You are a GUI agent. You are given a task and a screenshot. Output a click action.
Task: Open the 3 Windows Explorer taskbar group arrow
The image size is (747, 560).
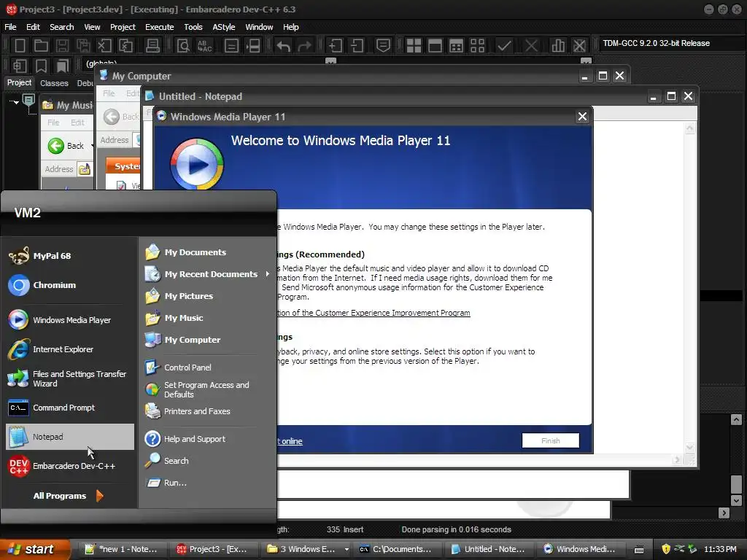[x=347, y=549]
